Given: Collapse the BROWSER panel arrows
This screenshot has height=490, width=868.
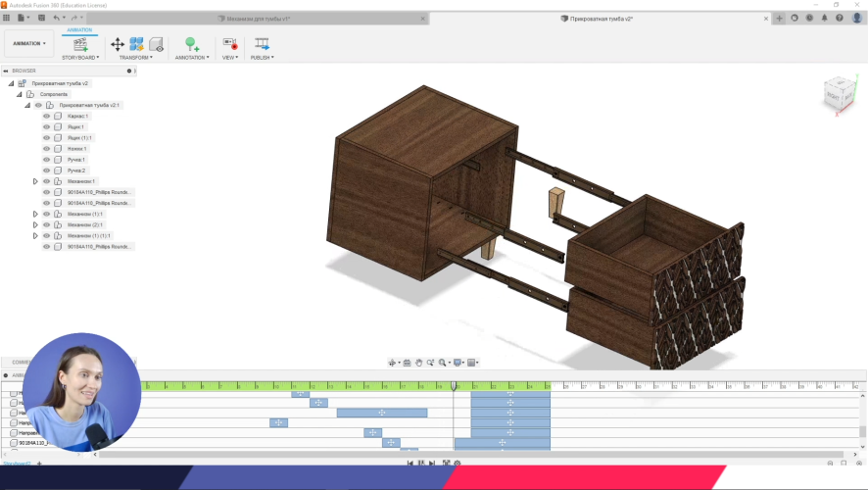Looking at the screenshot, I should [6, 71].
